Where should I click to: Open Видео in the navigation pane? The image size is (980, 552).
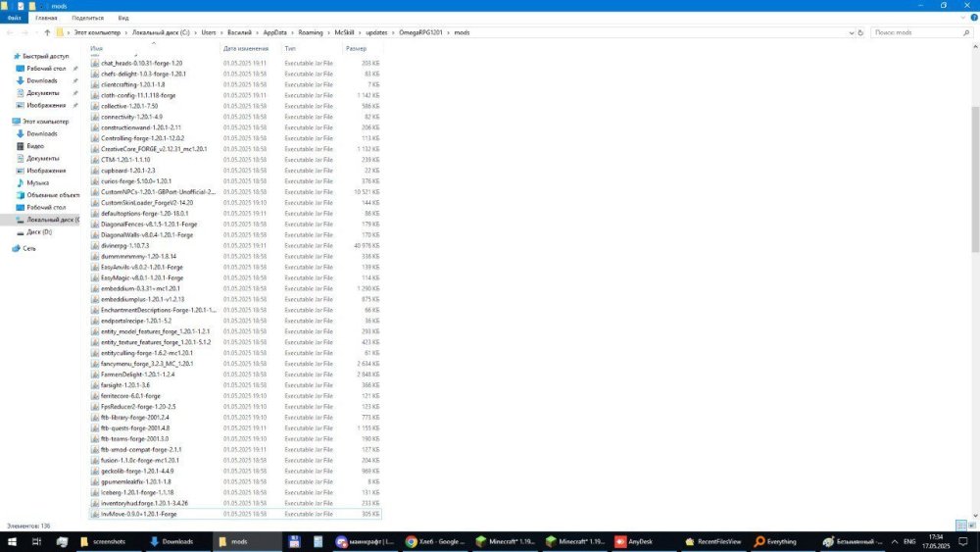click(x=35, y=146)
